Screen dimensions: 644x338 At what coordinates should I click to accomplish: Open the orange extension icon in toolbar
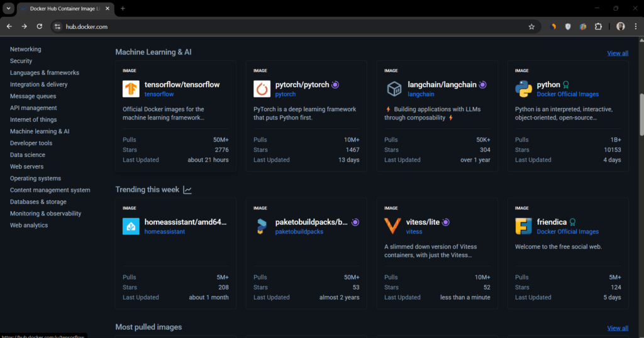553,26
